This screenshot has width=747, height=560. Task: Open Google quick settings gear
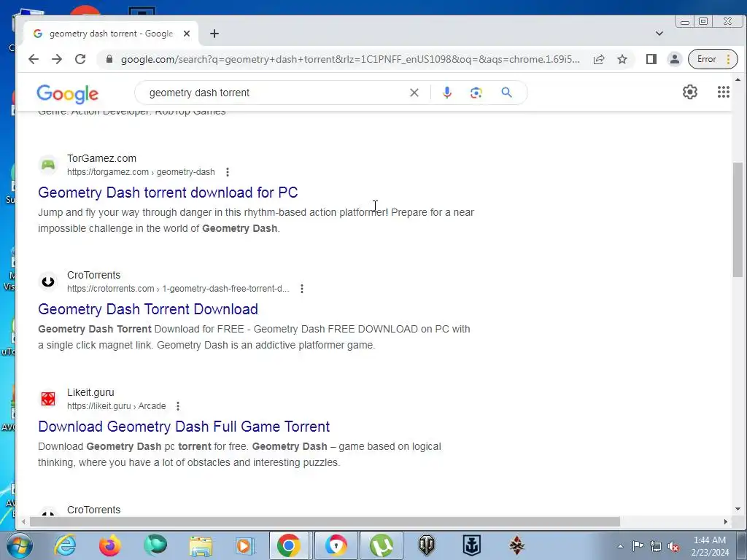pyautogui.click(x=690, y=92)
